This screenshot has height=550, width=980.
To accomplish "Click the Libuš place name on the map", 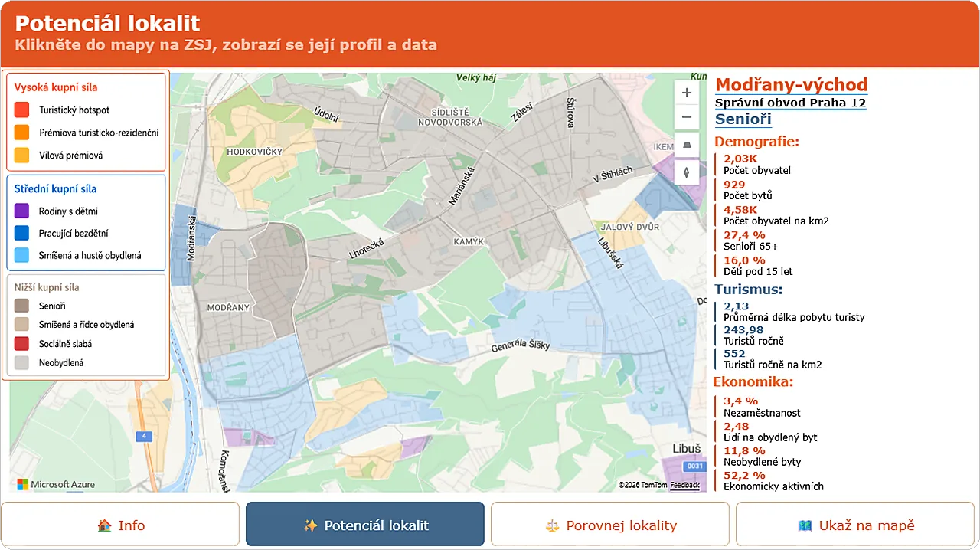I will (x=686, y=448).
